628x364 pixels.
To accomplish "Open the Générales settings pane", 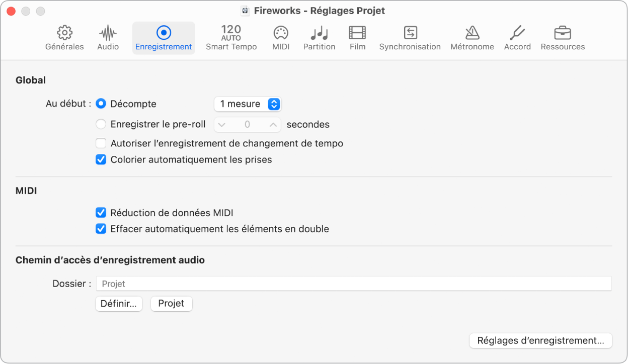I will pyautogui.click(x=64, y=36).
